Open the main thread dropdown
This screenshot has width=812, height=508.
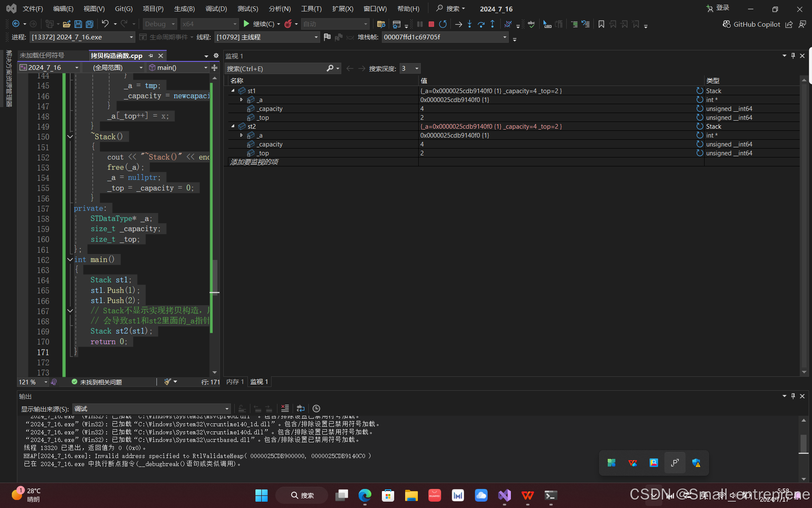click(267, 37)
